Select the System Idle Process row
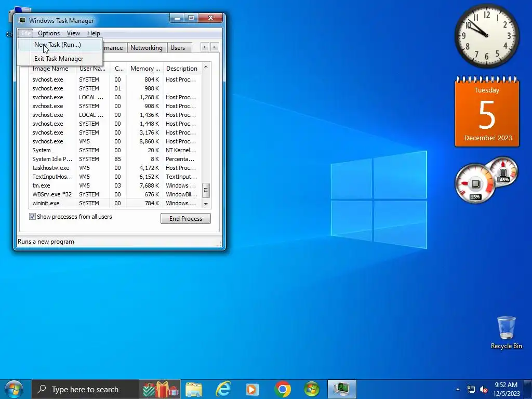This screenshot has height=399, width=532. pyautogui.click(x=115, y=159)
